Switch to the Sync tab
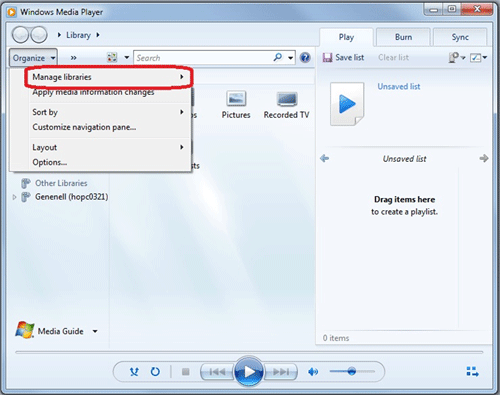Image resolution: width=500 pixels, height=395 pixels. [460, 37]
